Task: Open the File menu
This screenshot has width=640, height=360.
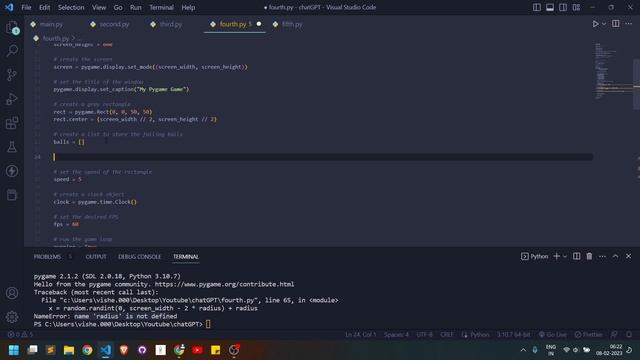Action: 26,7
